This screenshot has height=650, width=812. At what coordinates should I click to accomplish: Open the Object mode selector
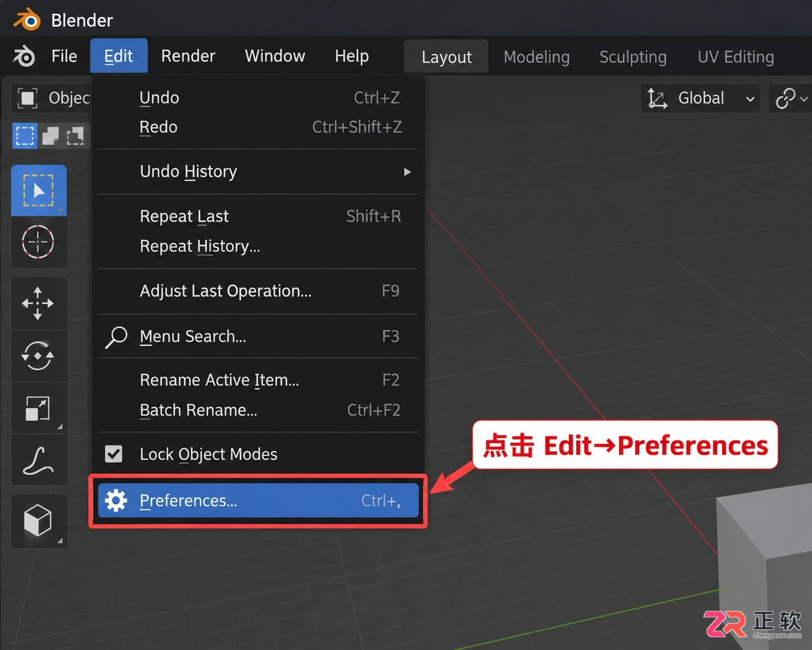pos(51,98)
